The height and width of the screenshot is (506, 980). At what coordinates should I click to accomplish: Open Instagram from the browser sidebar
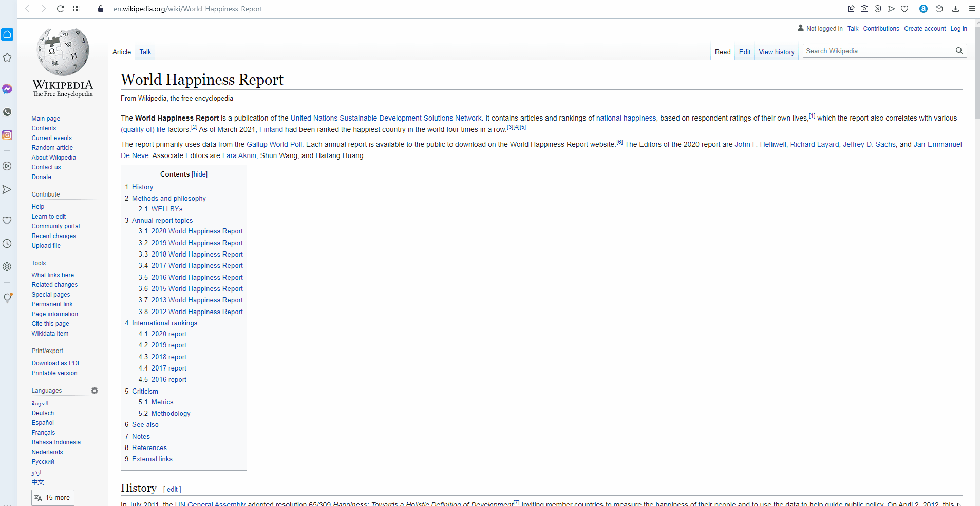7,135
